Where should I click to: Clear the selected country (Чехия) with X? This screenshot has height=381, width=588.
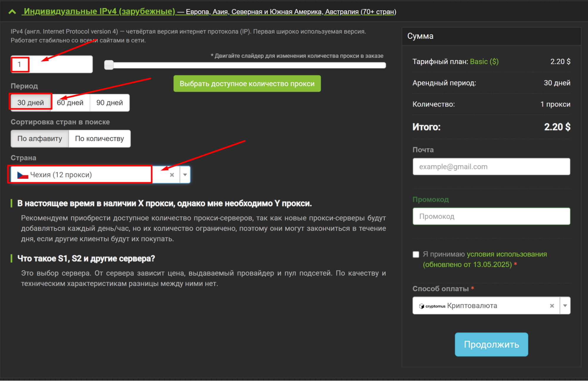(172, 175)
